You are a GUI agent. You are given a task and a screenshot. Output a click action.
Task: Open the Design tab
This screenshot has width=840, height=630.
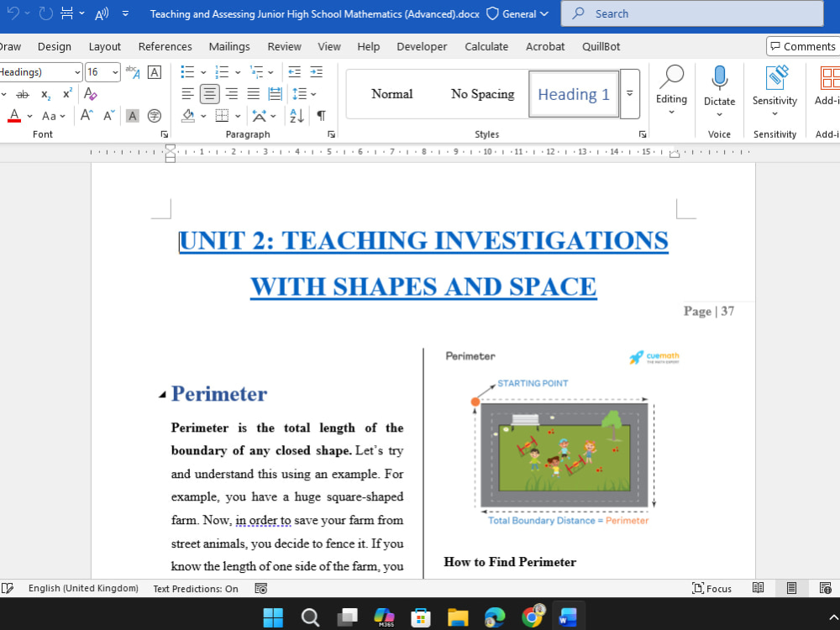coord(54,46)
